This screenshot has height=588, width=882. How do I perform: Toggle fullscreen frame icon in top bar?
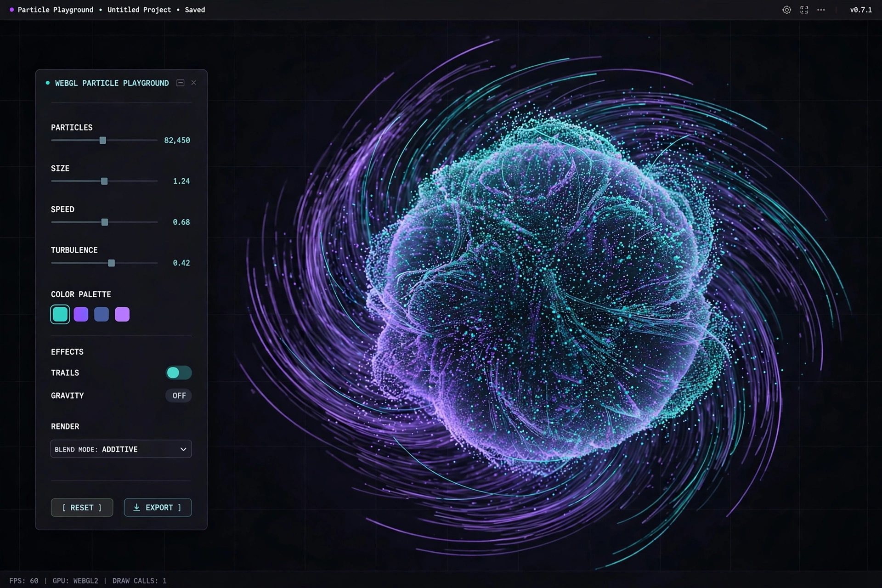[804, 10]
